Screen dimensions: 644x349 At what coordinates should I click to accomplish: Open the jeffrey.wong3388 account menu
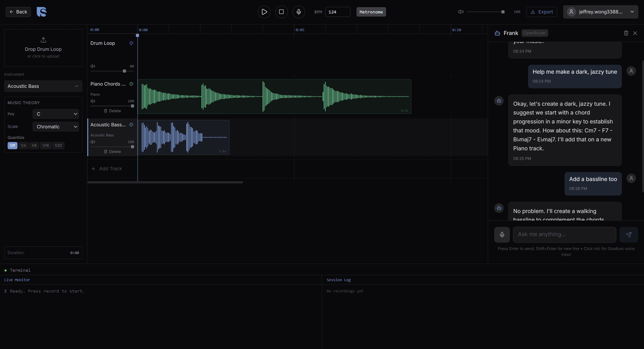(x=601, y=12)
